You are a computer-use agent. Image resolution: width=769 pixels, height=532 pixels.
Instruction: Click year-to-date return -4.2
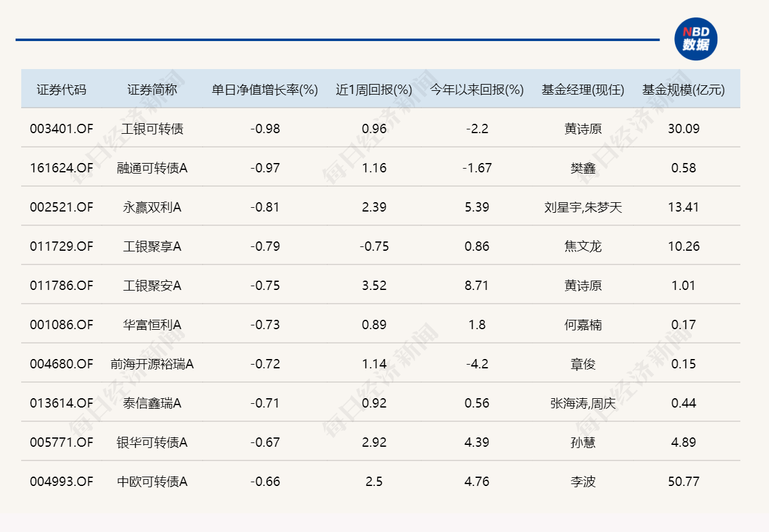click(x=477, y=364)
